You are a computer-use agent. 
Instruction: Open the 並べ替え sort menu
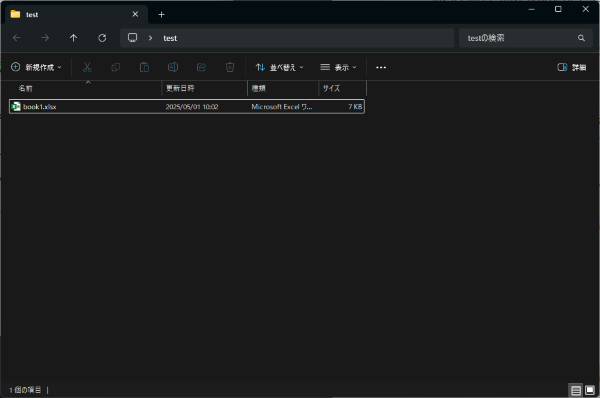279,67
